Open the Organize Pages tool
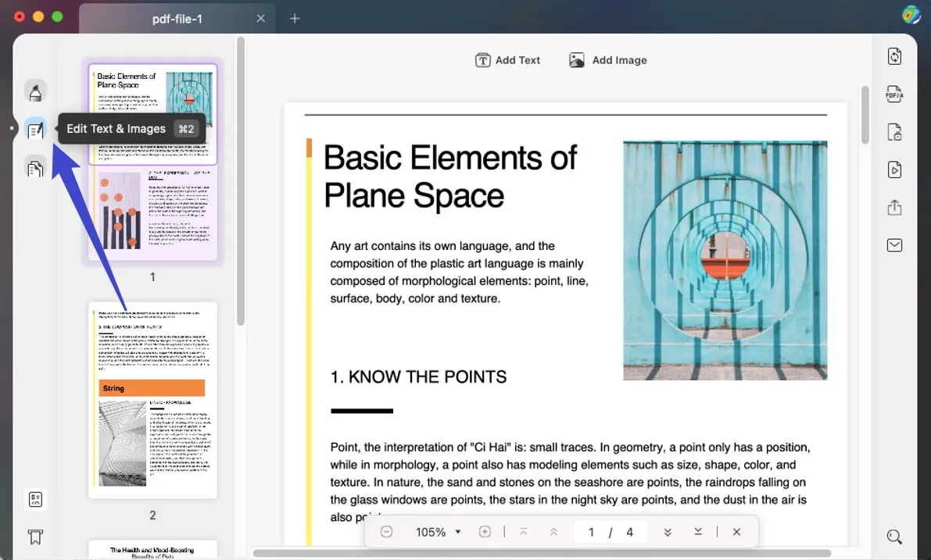This screenshot has height=560, width=931. 35,167
